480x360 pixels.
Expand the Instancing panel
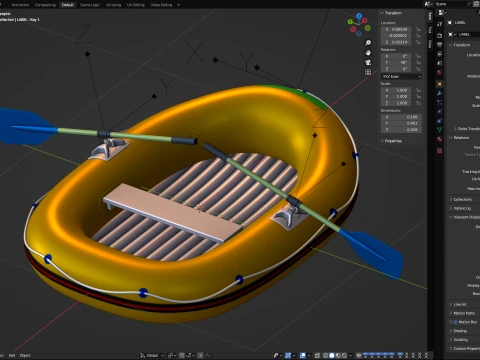coord(460,208)
